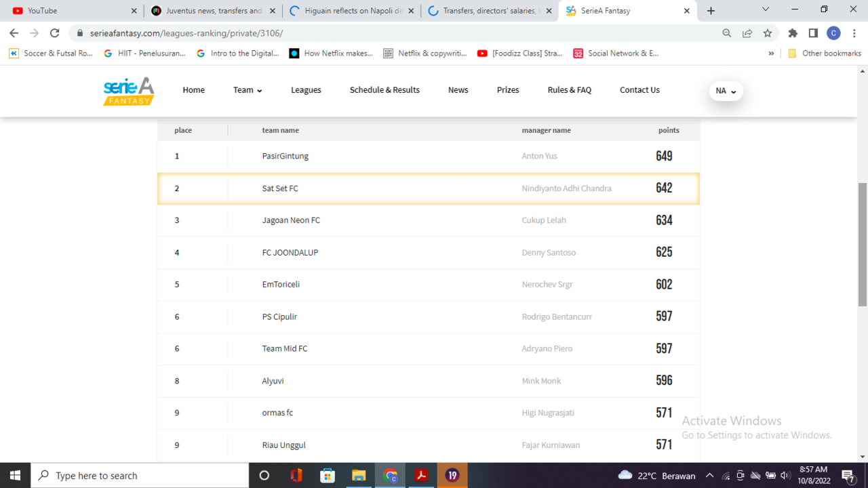Open the Chrome profile avatar
Screen dimensions: 868x488
[833, 33]
